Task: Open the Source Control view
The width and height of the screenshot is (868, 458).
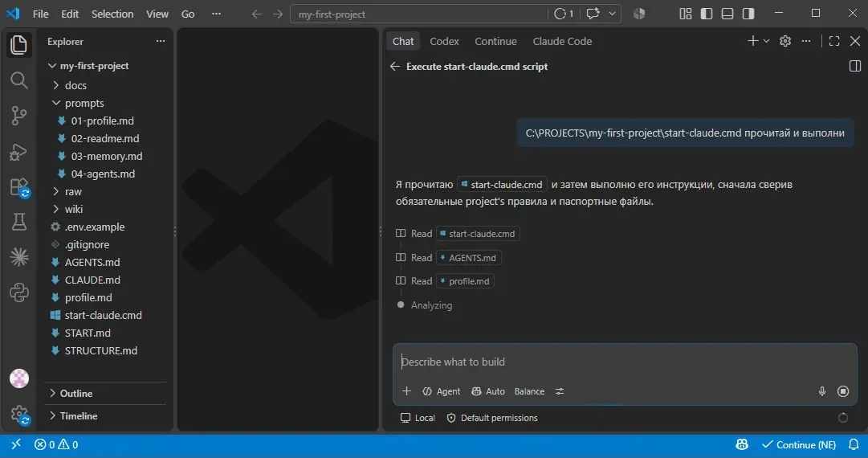Action: tap(18, 115)
